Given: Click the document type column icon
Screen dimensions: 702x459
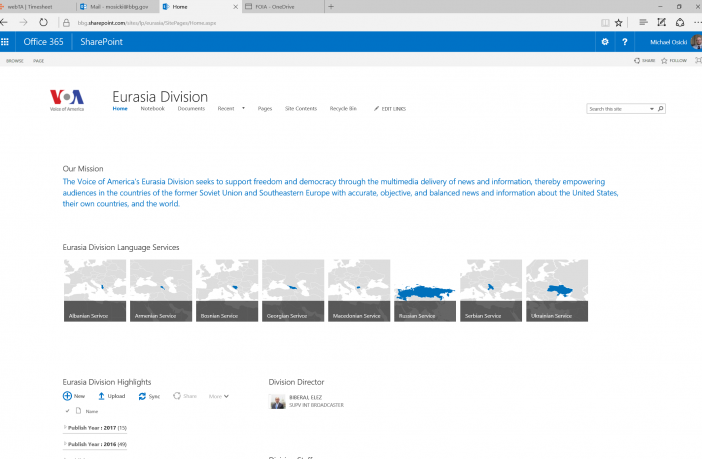Looking at the screenshot, I should (x=78, y=411).
